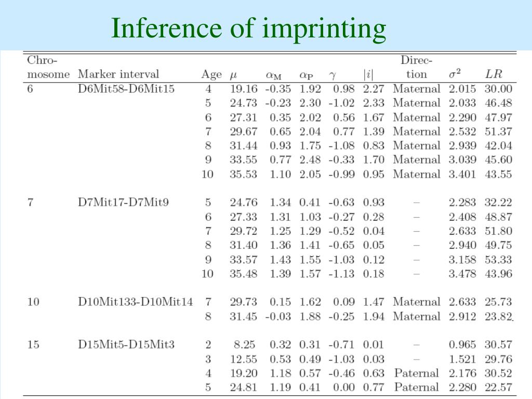Select sigma squared value 0.965
532x399 pixels.
point(462,344)
